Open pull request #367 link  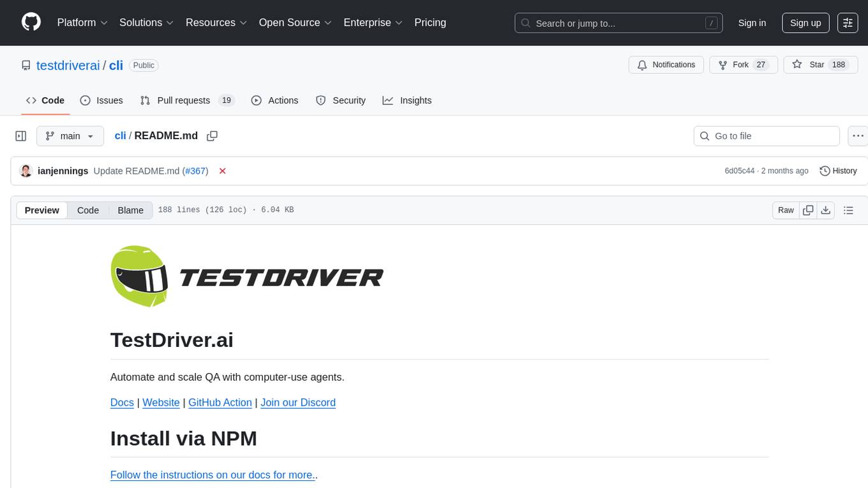195,171
